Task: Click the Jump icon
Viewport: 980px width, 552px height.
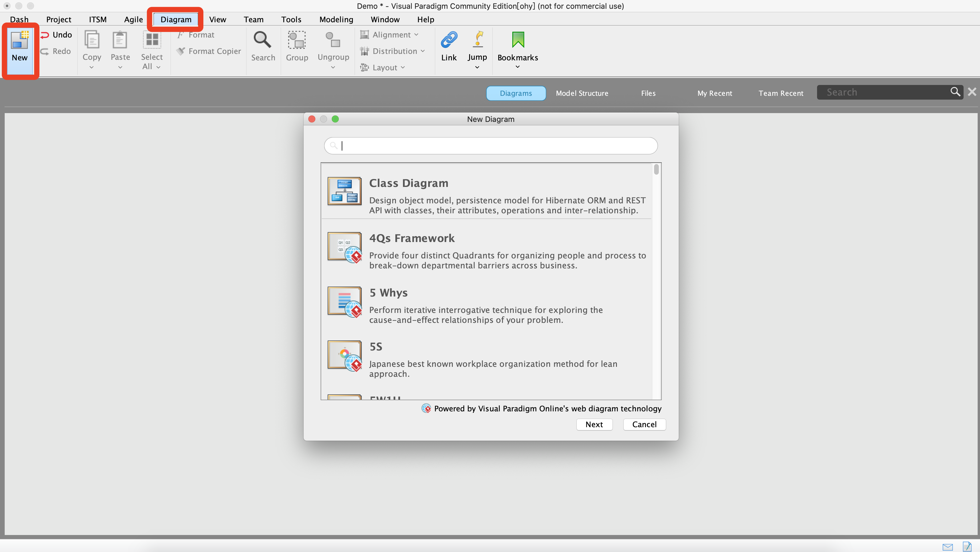Action: (x=478, y=39)
